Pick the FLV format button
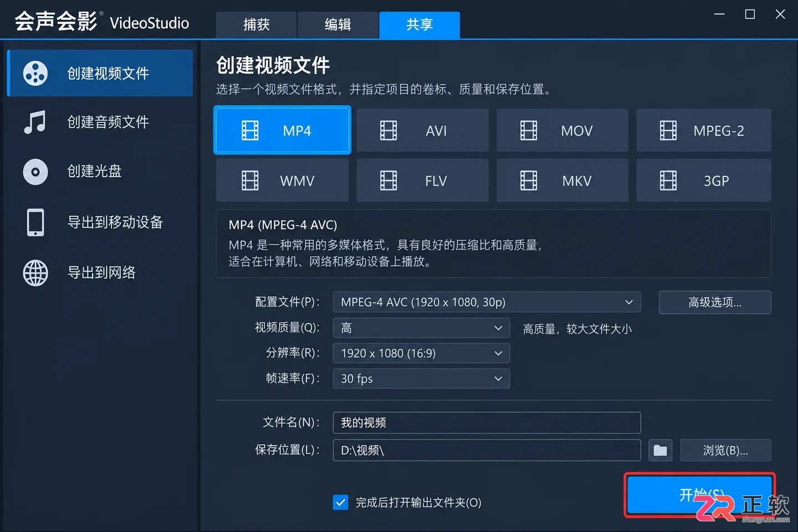798x532 pixels. pyautogui.click(x=422, y=180)
